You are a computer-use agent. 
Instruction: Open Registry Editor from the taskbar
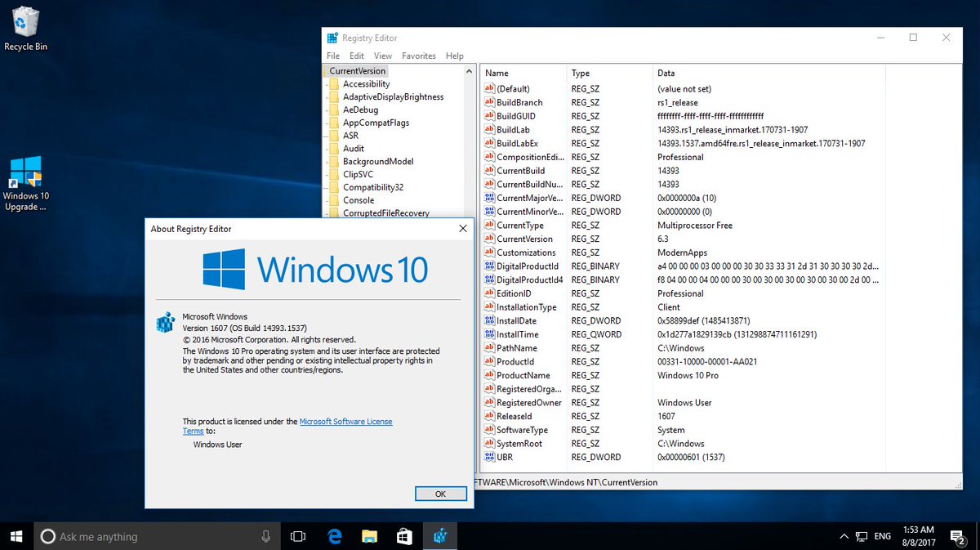click(440, 535)
